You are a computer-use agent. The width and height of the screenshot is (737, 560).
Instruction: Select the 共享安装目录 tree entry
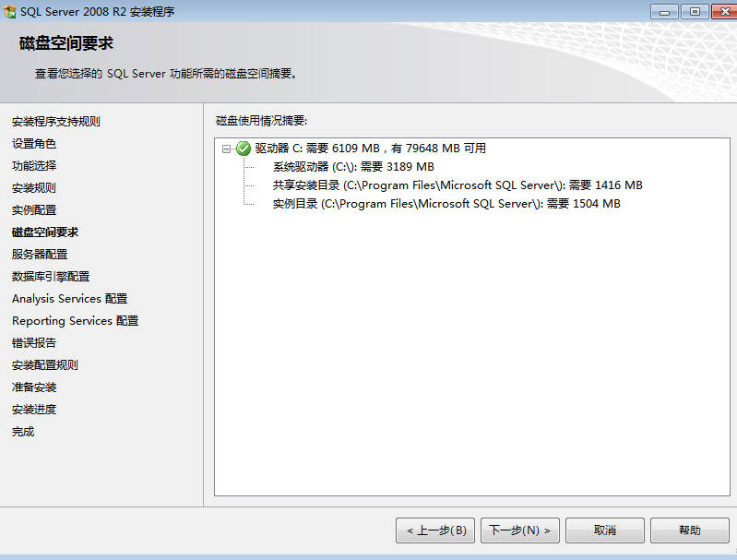point(458,185)
